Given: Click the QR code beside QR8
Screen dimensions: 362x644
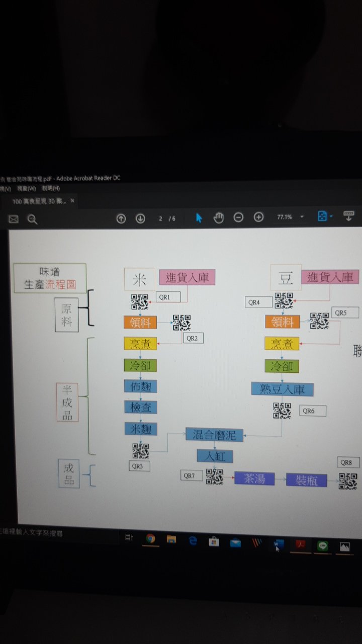Looking at the screenshot, I should pos(348,481).
